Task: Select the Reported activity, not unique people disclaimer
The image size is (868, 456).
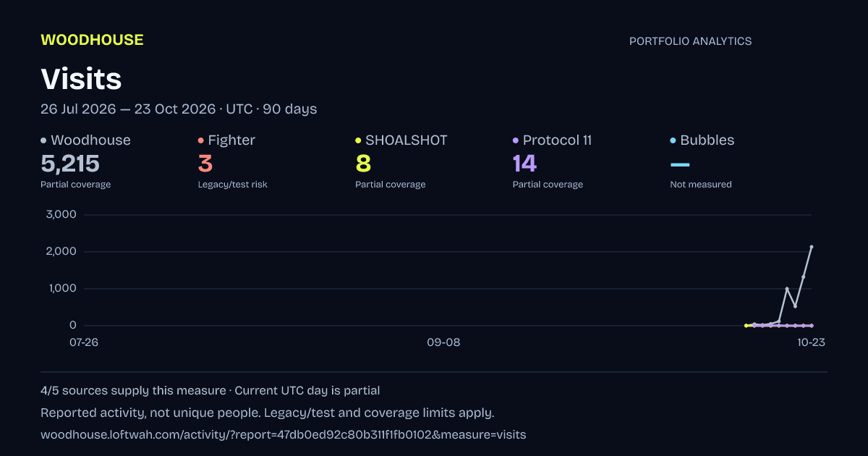Action: [267, 413]
